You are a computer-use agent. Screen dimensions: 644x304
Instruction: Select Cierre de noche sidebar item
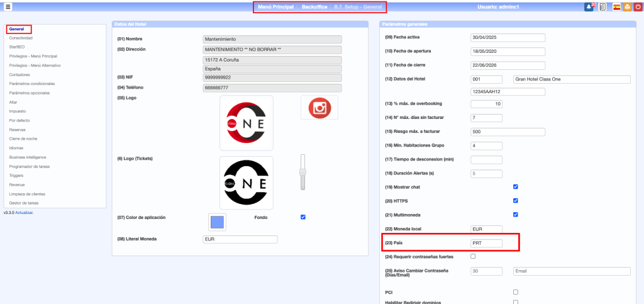coord(23,138)
